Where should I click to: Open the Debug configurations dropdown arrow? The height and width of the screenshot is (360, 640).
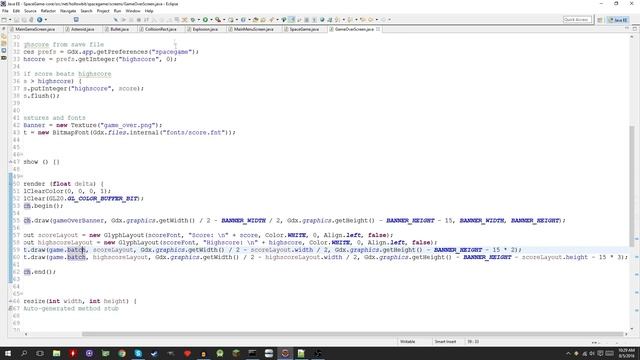click(199, 20)
